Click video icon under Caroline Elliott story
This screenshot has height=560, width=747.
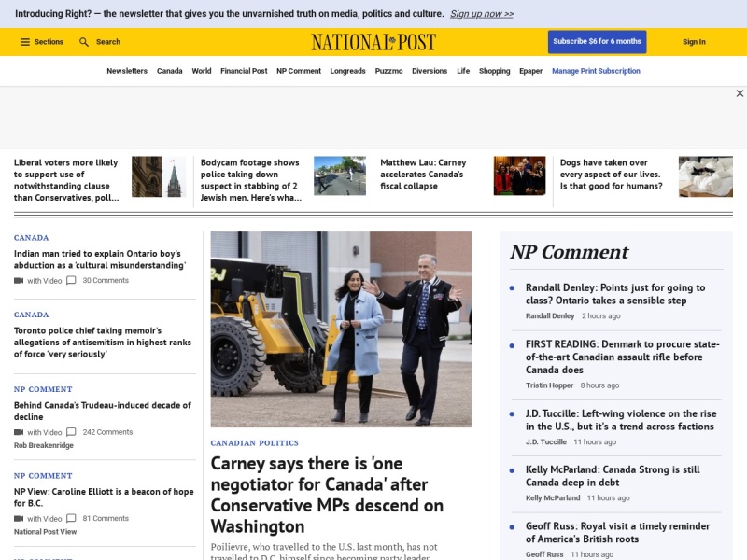(19, 518)
